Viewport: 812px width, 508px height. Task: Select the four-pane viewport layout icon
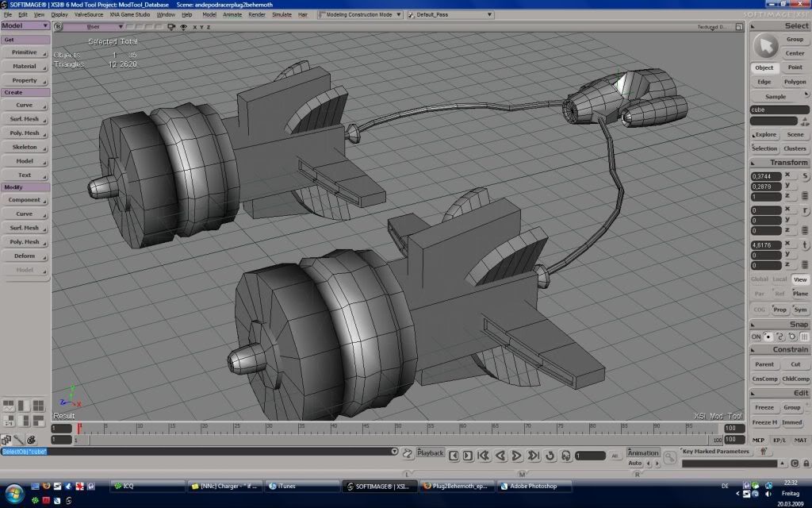(x=38, y=406)
